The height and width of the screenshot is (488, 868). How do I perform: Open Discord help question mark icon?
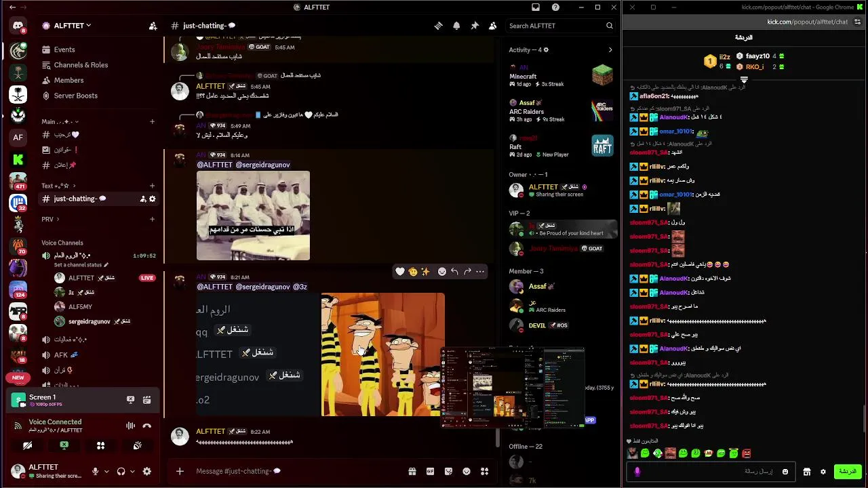tap(555, 7)
